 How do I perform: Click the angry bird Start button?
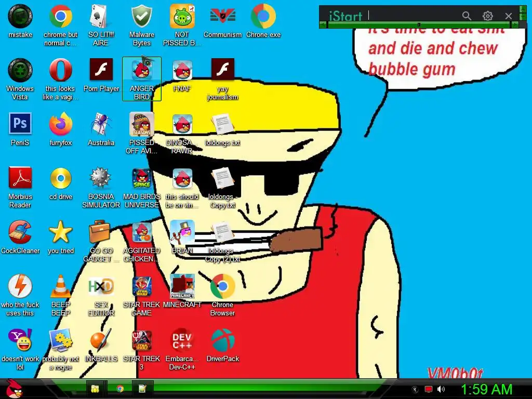coord(14,389)
